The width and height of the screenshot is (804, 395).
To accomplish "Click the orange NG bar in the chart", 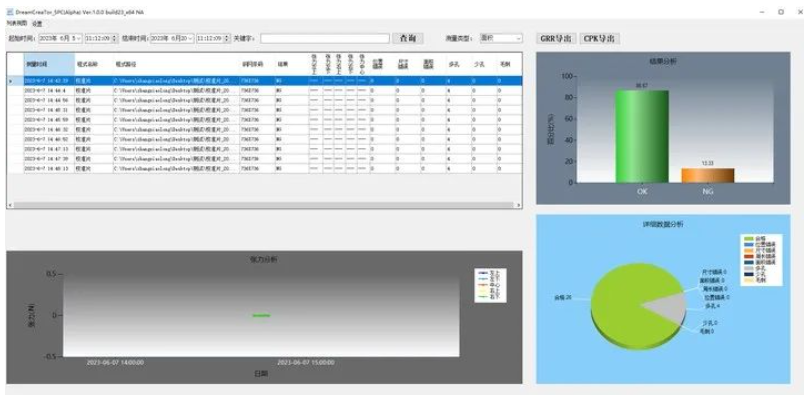I will point(708,175).
